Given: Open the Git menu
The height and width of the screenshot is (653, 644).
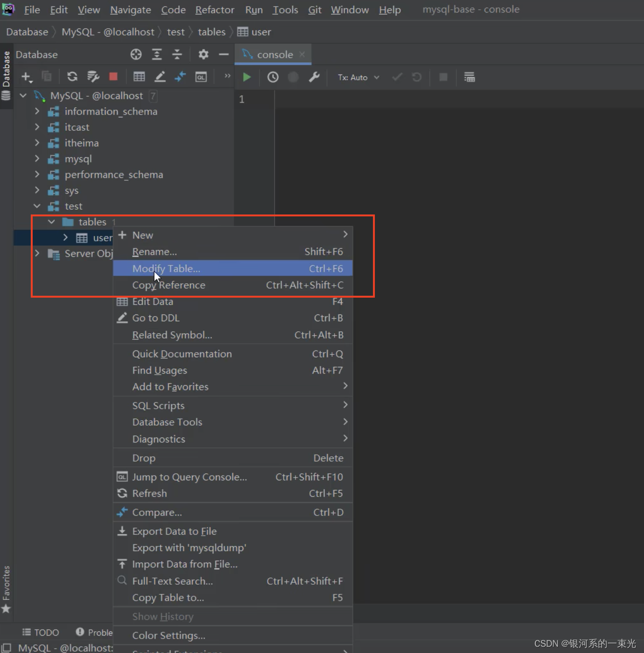Looking at the screenshot, I should click(x=315, y=10).
